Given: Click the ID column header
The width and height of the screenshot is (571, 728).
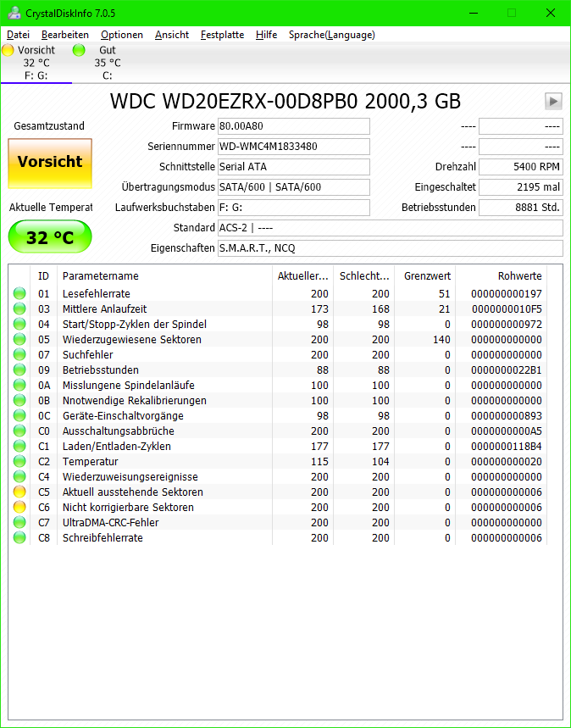Looking at the screenshot, I should click(44, 275).
